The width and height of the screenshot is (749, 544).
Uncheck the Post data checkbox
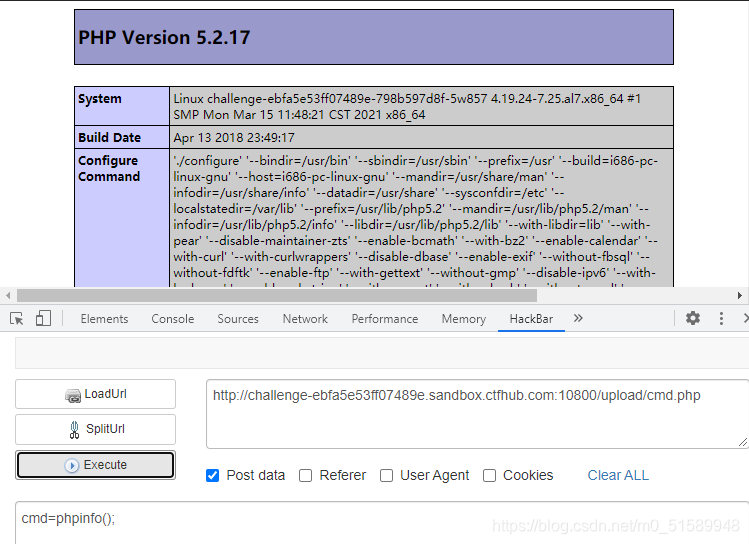click(x=213, y=475)
